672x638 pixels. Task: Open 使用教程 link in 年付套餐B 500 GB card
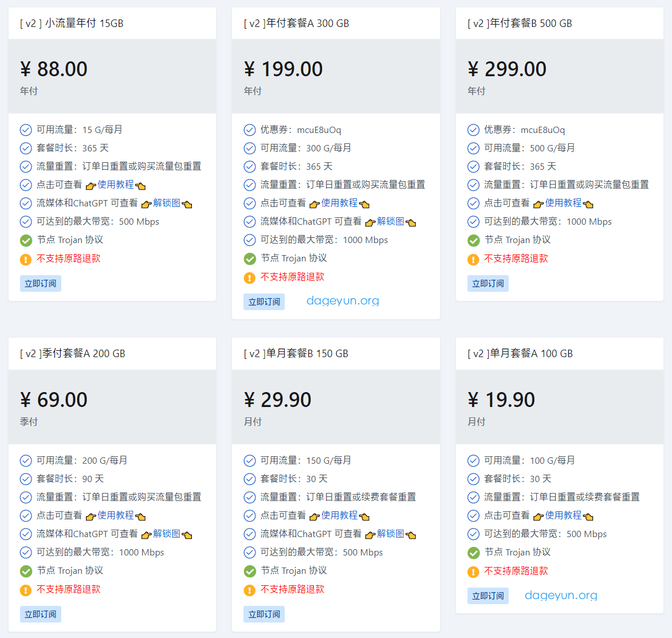563,203
